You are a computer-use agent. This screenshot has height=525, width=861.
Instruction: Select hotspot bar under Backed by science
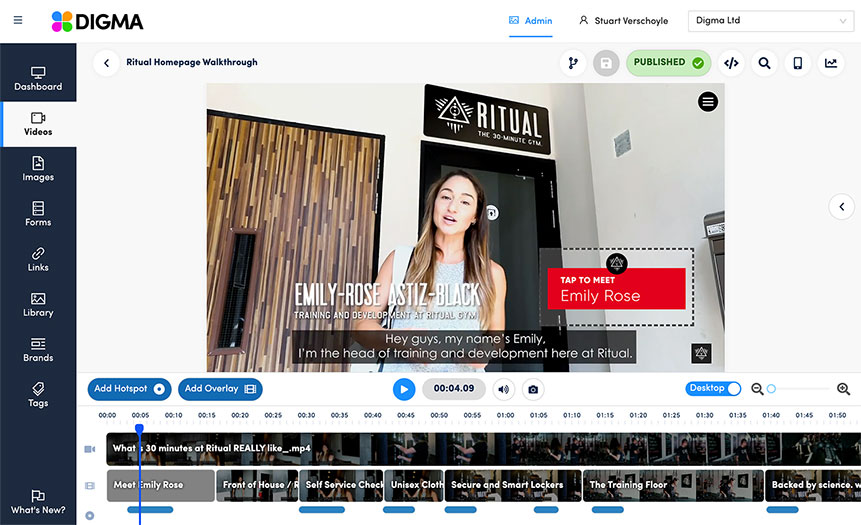[782, 510]
